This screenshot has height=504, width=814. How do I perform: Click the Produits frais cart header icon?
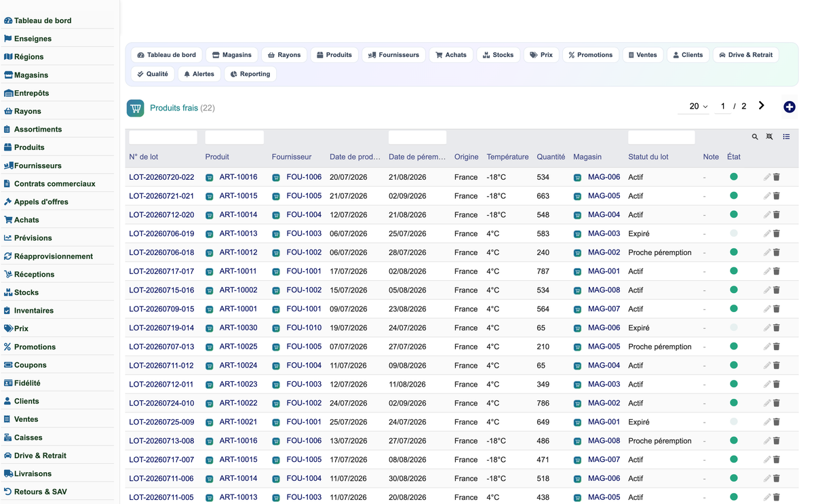(x=136, y=108)
